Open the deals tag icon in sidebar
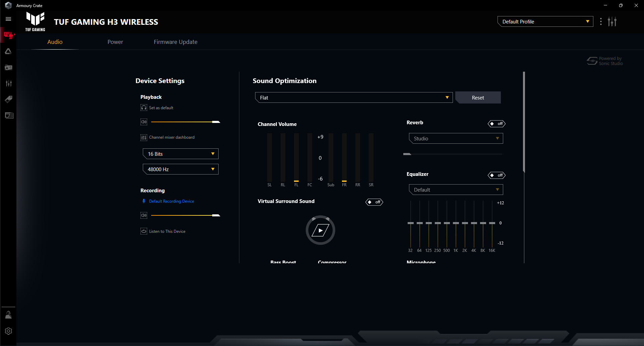The height and width of the screenshot is (346, 644). (x=8, y=99)
